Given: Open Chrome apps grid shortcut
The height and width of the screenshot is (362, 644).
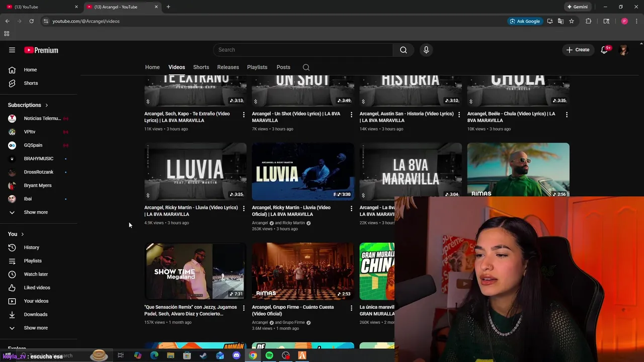Looking at the screenshot, I should 7,34.
